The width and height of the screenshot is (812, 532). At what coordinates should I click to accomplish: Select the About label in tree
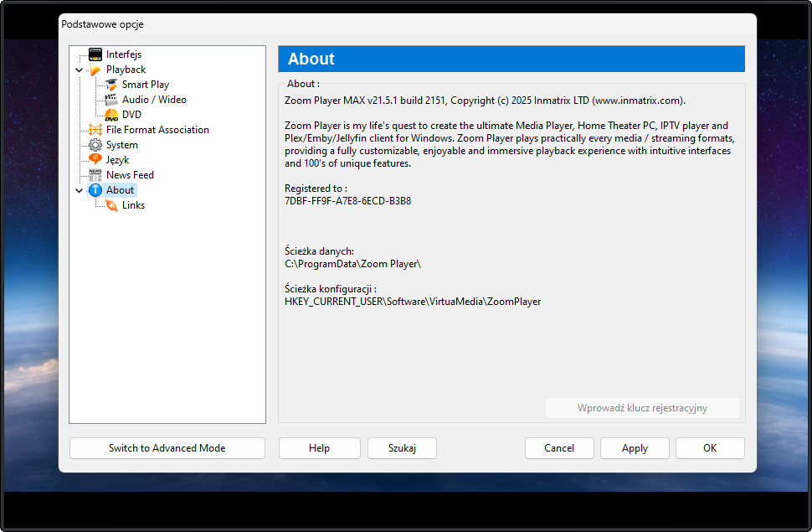click(x=121, y=190)
